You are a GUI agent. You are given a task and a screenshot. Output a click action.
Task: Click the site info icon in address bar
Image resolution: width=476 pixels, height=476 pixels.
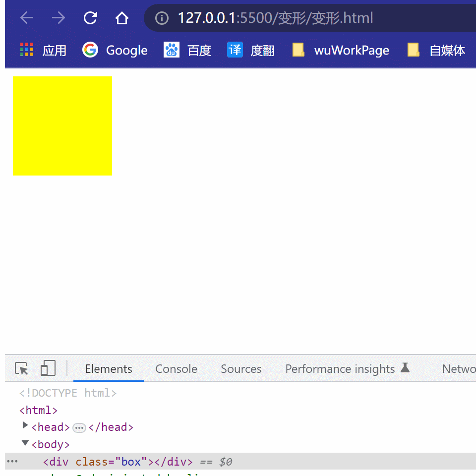tap(162, 18)
